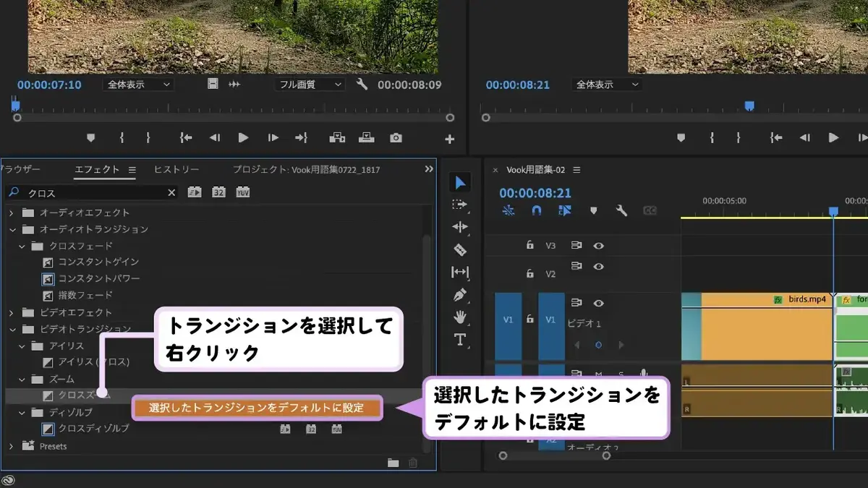Toggle lock on V3 track
The height and width of the screenshot is (488, 868).
[x=530, y=246]
